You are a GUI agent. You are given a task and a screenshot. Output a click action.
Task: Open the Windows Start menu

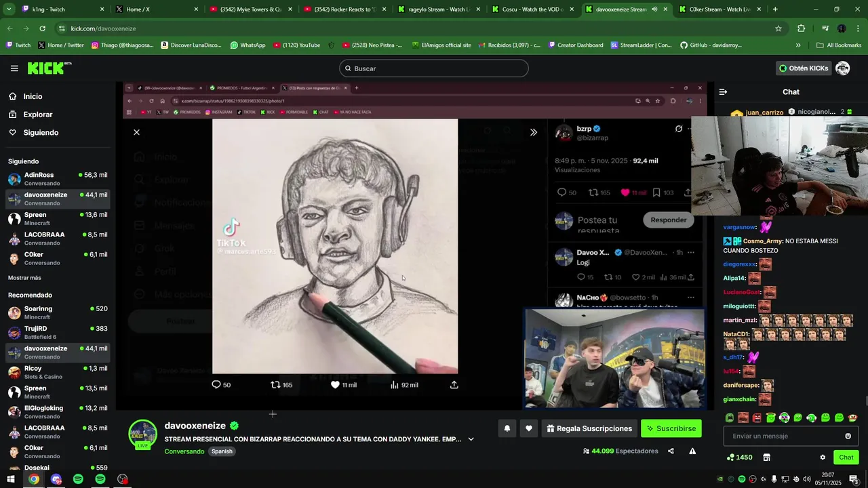click(x=11, y=479)
